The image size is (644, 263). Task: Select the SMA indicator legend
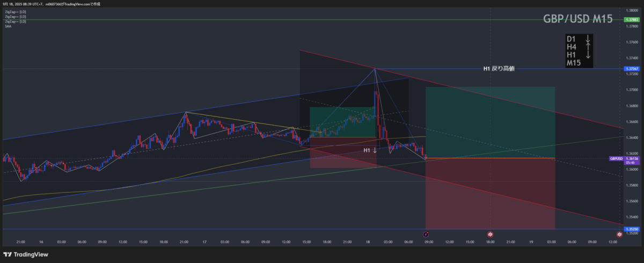[8, 26]
